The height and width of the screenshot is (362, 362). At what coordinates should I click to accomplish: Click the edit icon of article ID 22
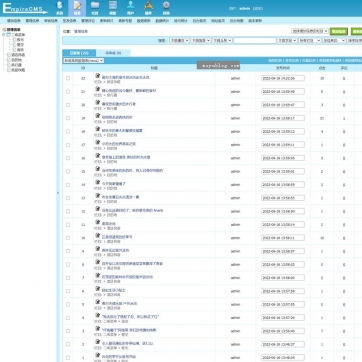pyautogui.click(x=97, y=76)
